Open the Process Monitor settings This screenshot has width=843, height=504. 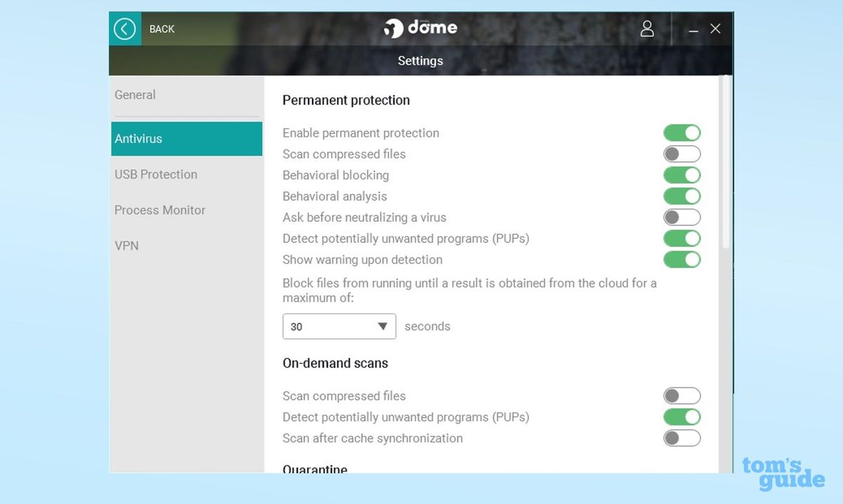159,210
